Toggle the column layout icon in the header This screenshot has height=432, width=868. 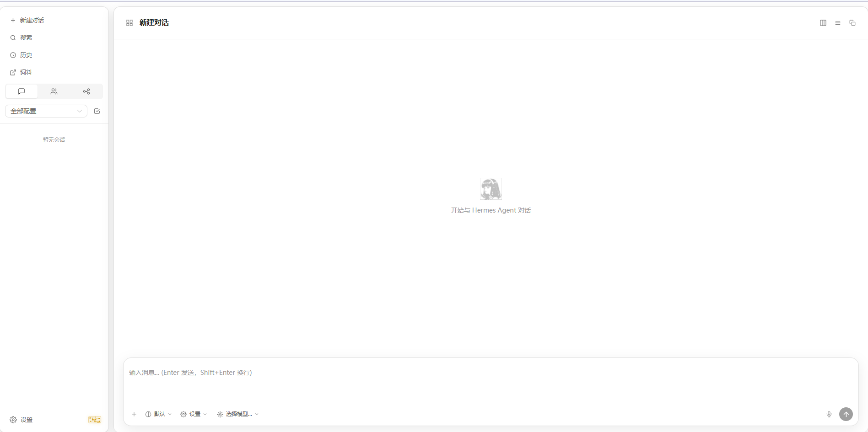pos(823,23)
